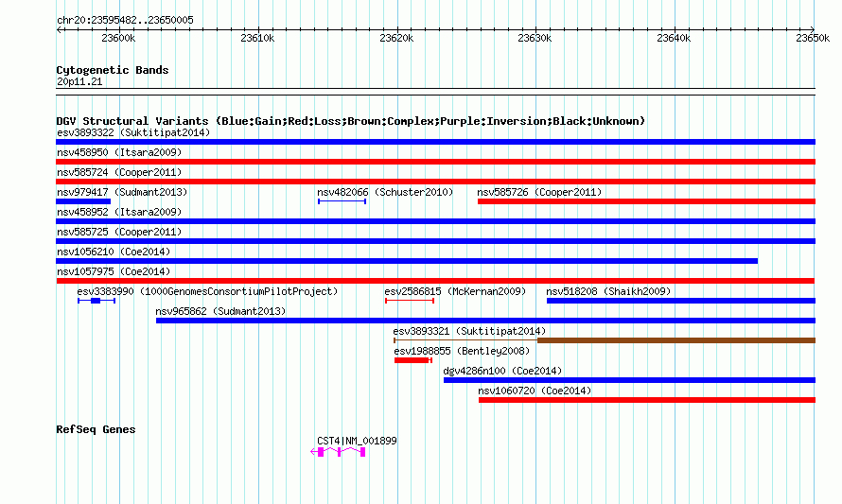This screenshot has height=504, width=842.
Task: Click the nsv1056210 blue gain bar
Action: point(407,261)
